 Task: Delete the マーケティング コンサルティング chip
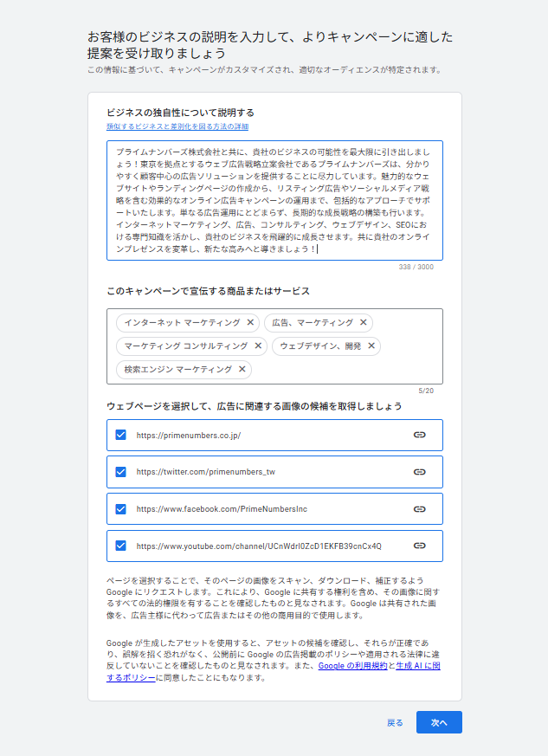pos(257,346)
